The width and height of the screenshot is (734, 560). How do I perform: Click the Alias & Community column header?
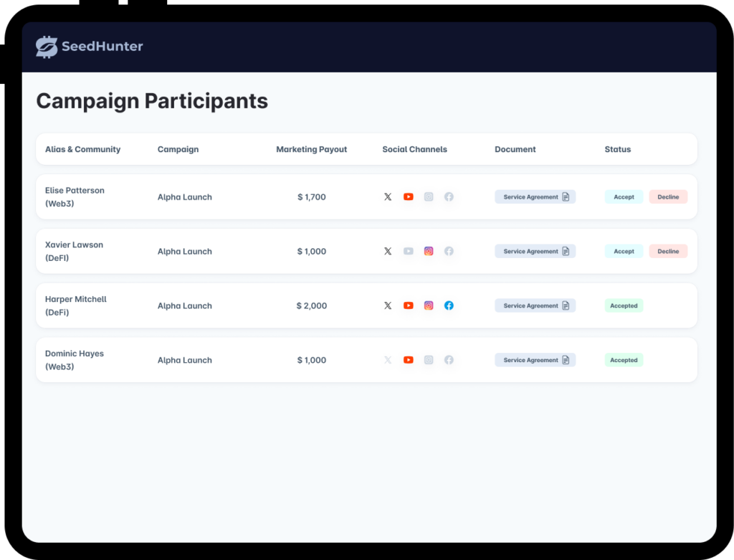[82, 149]
